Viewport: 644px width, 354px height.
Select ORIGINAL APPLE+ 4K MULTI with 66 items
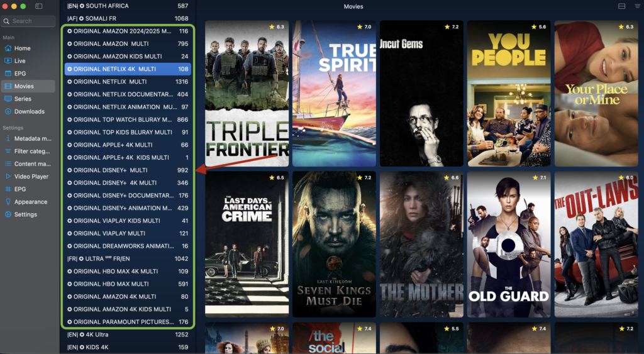128,145
